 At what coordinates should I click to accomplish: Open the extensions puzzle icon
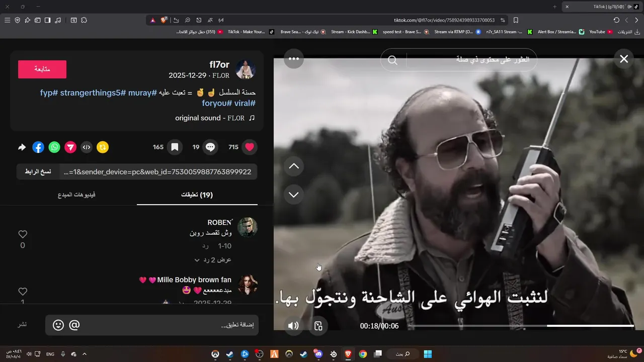click(x=84, y=20)
